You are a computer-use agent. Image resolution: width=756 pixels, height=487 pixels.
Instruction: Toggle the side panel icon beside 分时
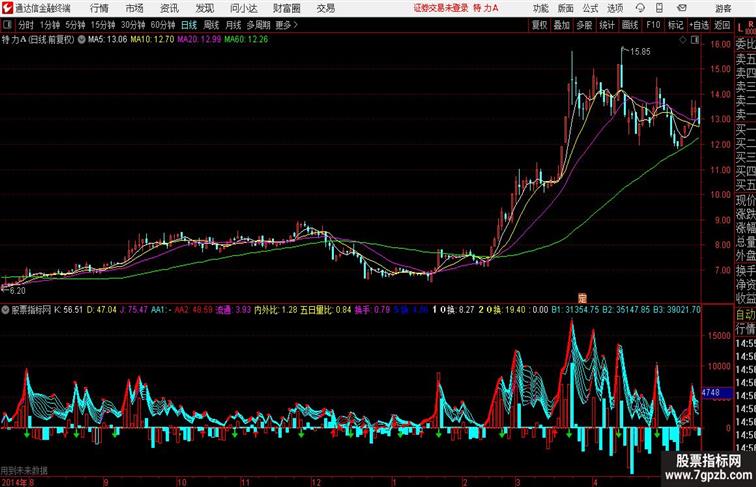click(7, 25)
